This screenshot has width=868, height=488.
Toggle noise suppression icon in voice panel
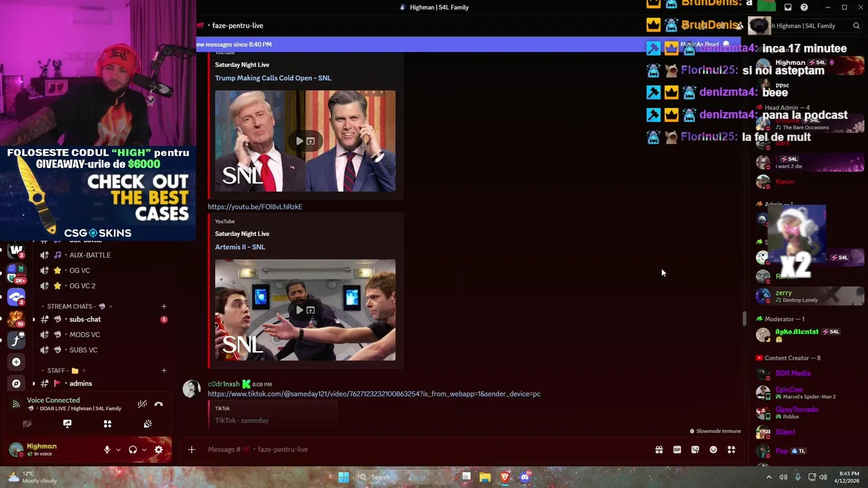142,404
